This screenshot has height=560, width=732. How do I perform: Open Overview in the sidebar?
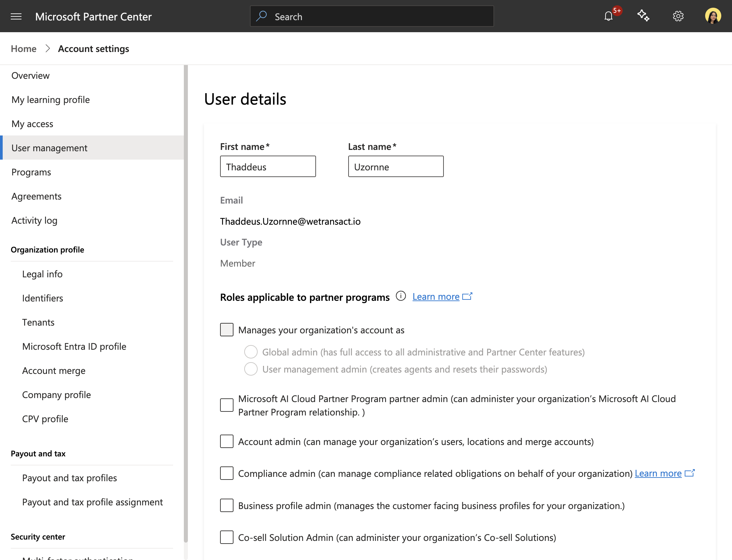coord(92,75)
